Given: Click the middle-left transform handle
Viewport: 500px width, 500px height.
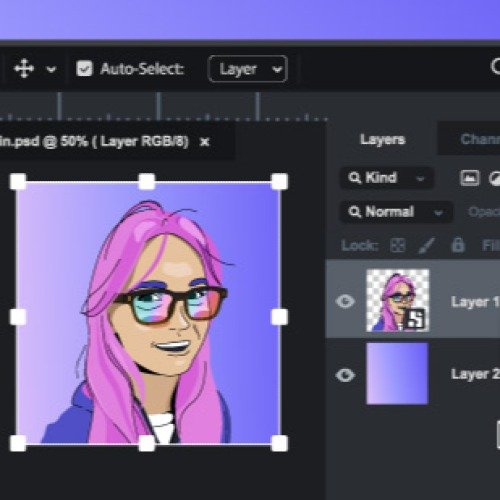Looking at the screenshot, I should tap(18, 317).
